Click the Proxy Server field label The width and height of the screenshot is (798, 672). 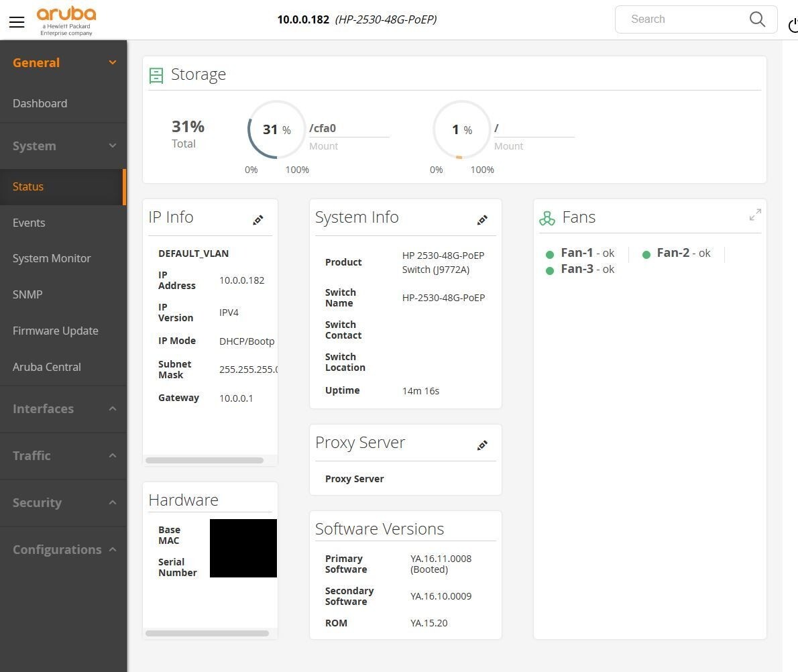point(355,479)
